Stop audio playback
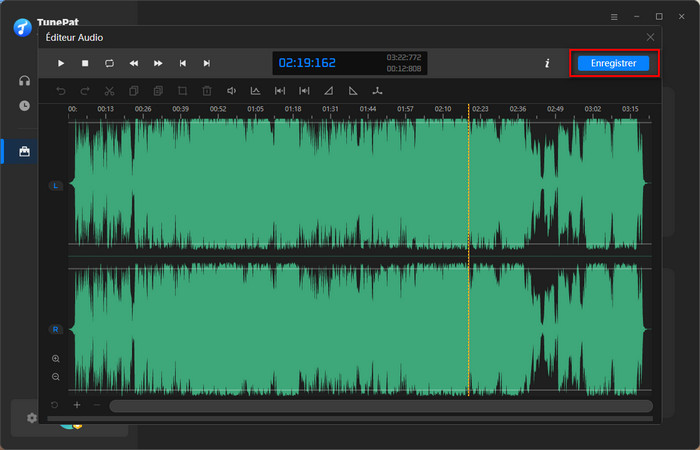This screenshot has width=700, height=450. (x=85, y=63)
